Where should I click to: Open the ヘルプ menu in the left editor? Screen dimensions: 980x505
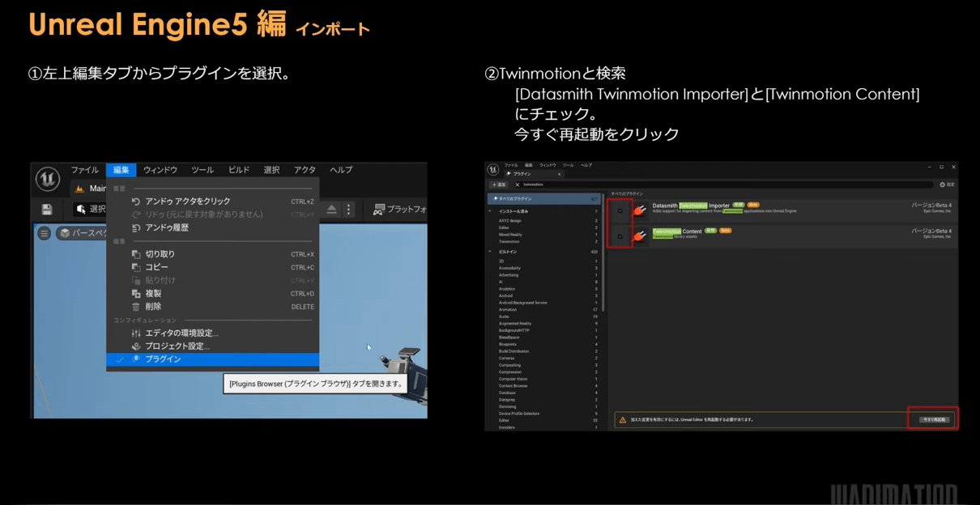[341, 170]
